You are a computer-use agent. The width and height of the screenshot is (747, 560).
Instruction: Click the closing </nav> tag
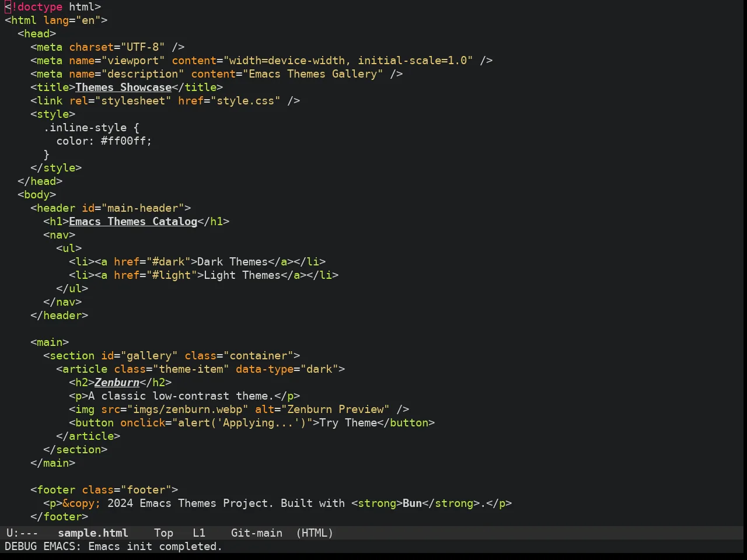click(62, 302)
